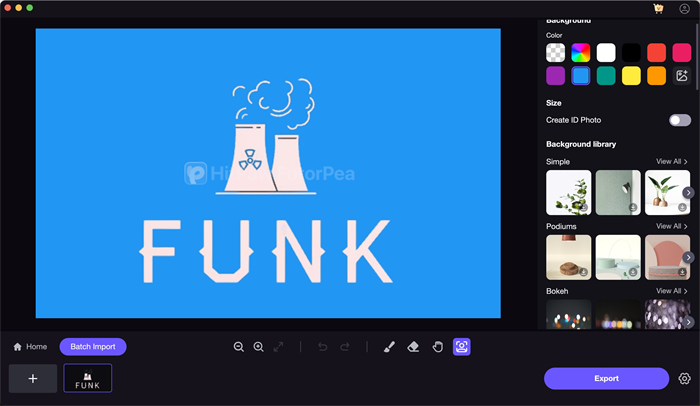Image resolution: width=700 pixels, height=406 pixels.
Task: Toggle the Create ID Photo switch
Action: (x=679, y=120)
